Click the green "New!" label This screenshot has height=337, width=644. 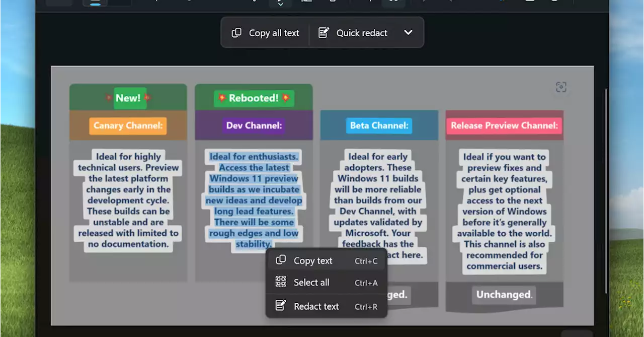(x=130, y=98)
